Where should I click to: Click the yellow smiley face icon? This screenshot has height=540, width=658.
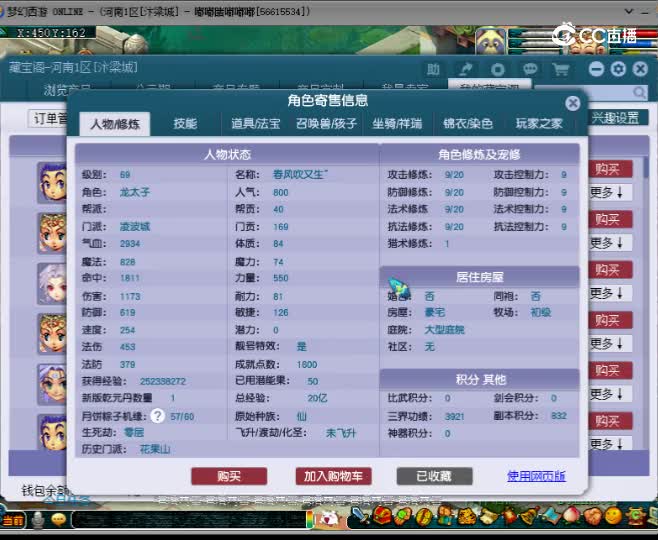click(614, 516)
